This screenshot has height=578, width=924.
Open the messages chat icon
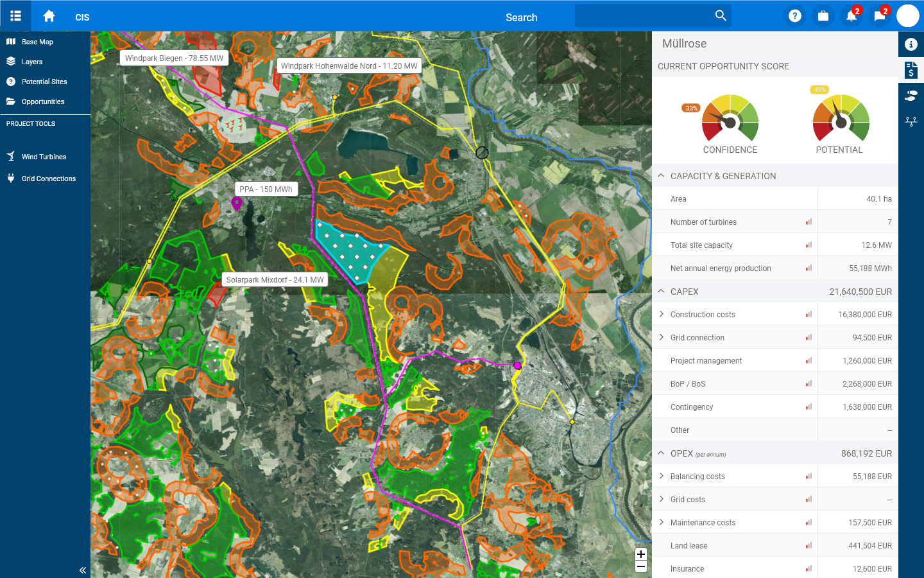point(880,15)
